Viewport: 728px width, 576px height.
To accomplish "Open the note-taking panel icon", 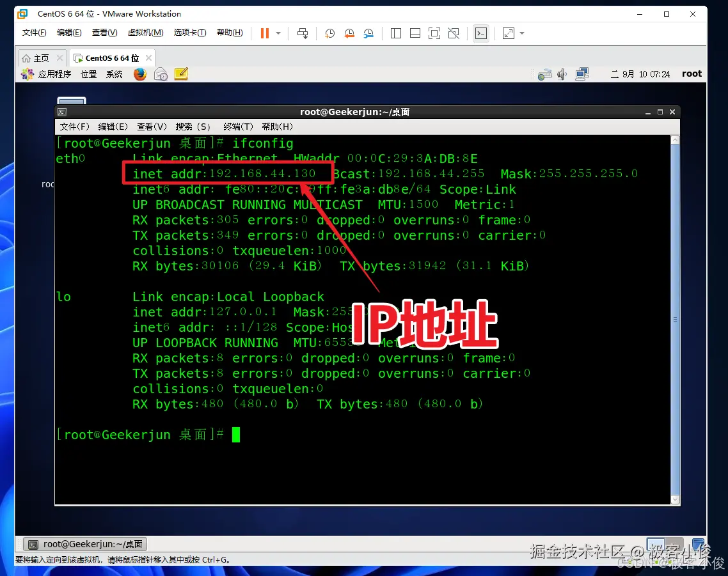I will click(181, 74).
